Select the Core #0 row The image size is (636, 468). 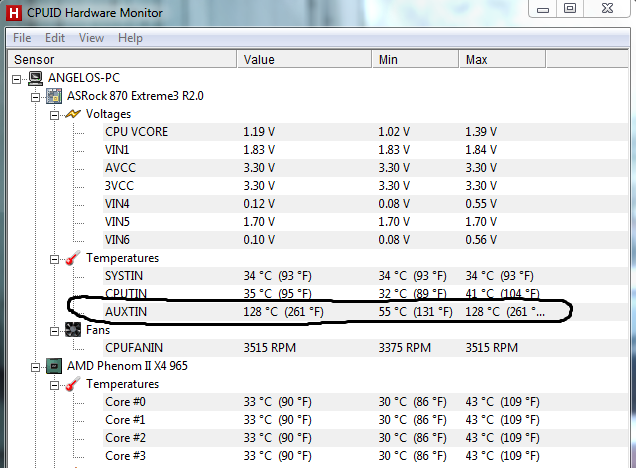tap(365, 402)
